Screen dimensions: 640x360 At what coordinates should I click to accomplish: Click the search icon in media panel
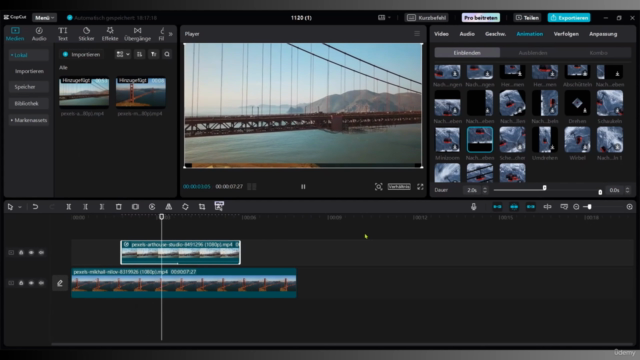[x=167, y=54]
